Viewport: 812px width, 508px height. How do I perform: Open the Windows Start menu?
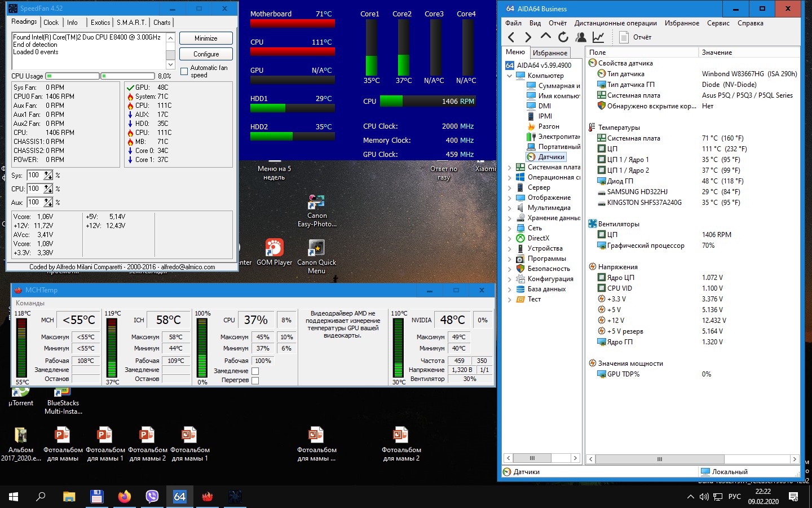click(x=14, y=497)
